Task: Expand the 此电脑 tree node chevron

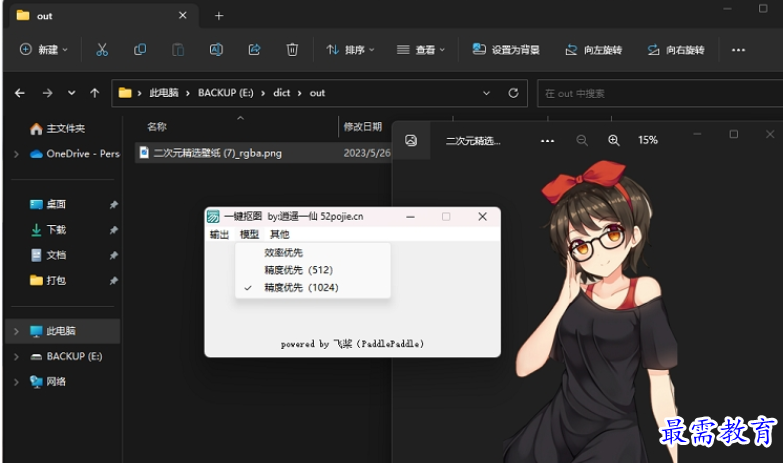Action: [16, 331]
